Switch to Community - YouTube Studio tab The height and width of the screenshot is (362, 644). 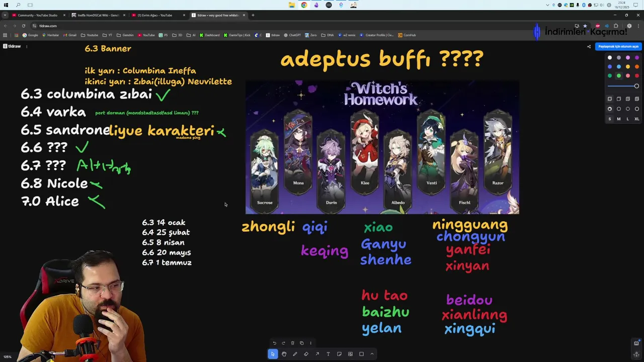coord(39,15)
